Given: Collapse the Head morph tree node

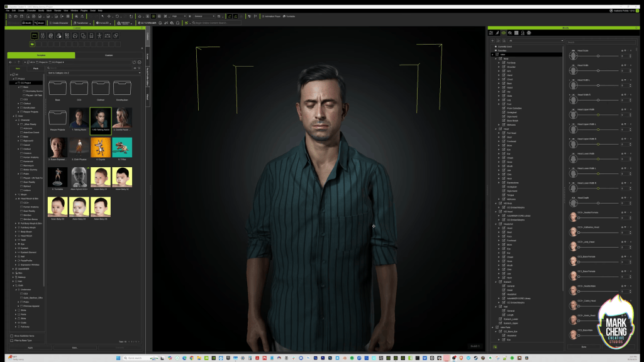Looking at the screenshot, I should point(496,129).
